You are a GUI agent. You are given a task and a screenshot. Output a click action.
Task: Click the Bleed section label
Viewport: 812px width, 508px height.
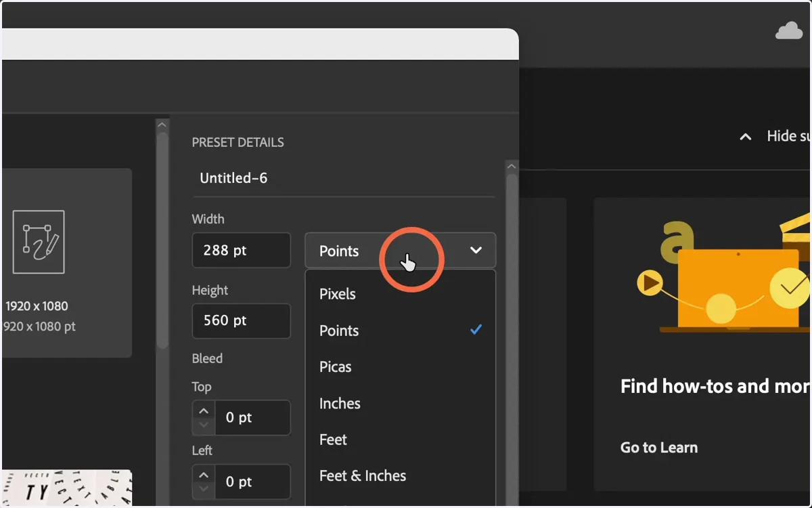tap(207, 358)
